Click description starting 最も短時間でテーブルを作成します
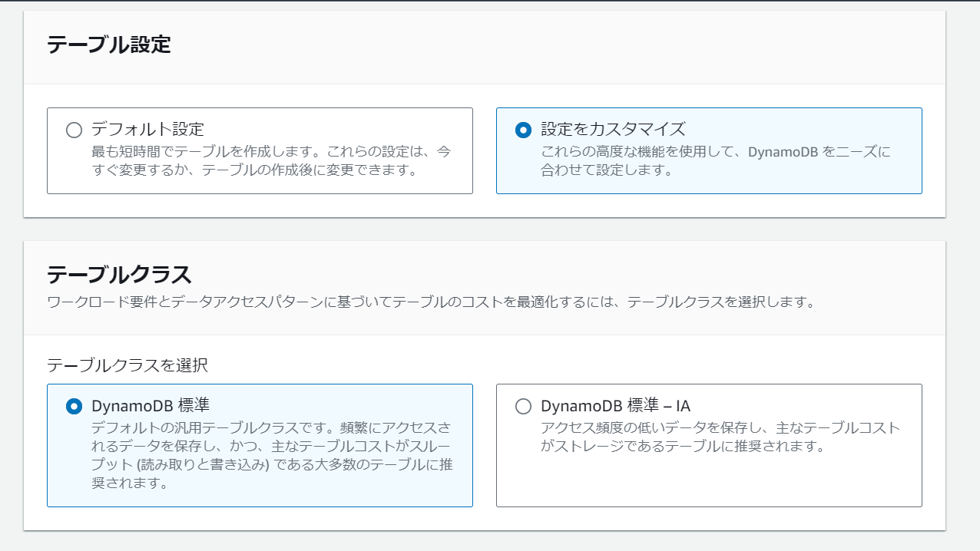The image size is (980, 551). point(271,160)
